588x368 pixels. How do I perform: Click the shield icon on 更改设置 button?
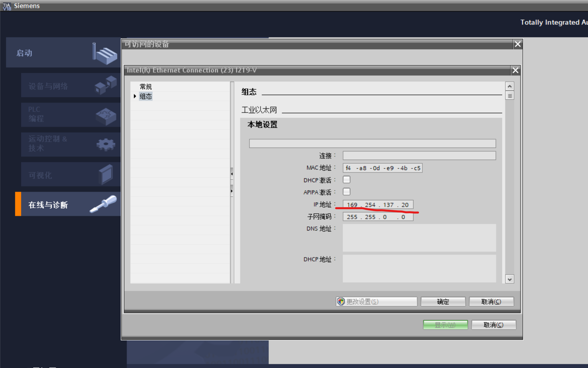tap(341, 301)
